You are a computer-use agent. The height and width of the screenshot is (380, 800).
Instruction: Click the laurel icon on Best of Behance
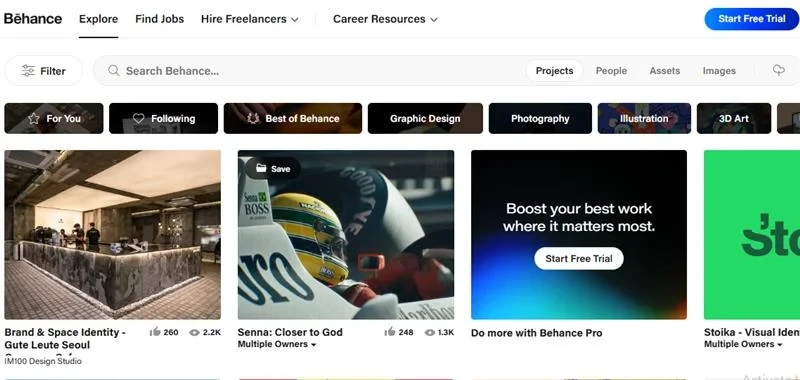pos(253,118)
